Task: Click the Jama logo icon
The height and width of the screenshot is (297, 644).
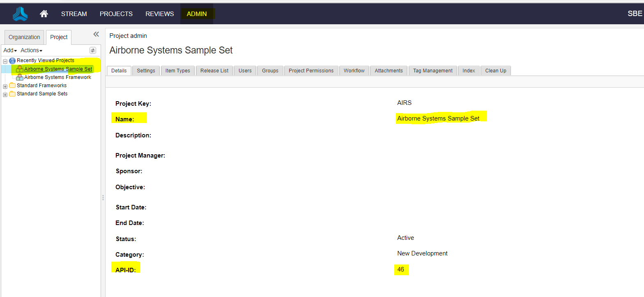Action: pos(20,14)
